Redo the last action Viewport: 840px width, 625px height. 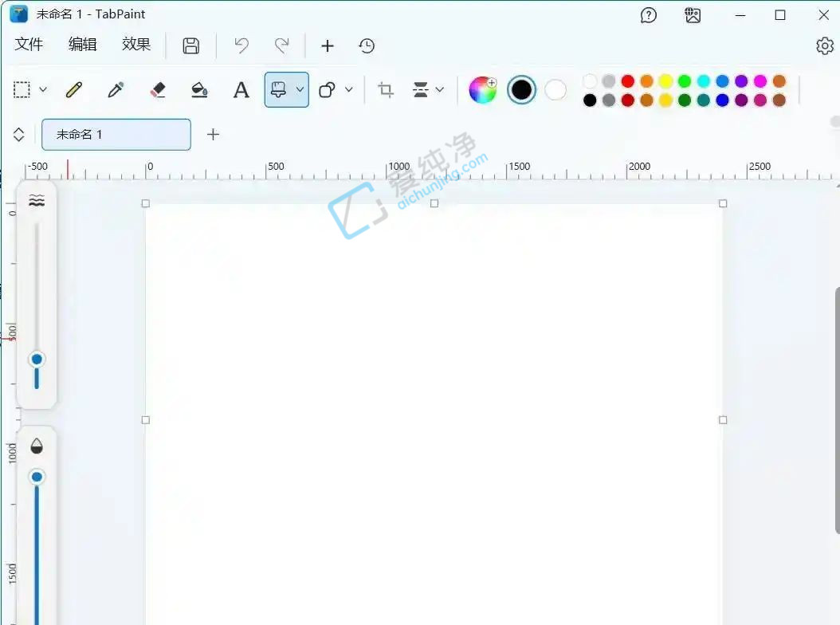click(x=282, y=45)
